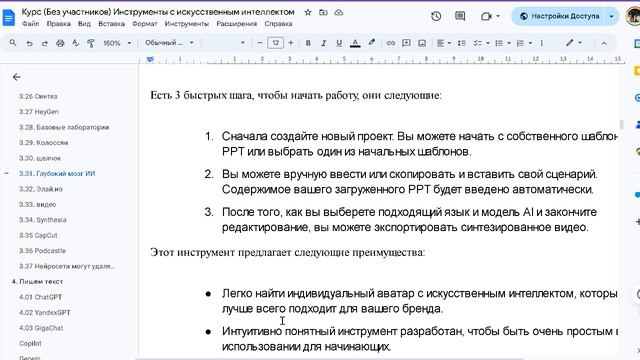This screenshot has height=360, width=640.
Task: Open the move to folder icon
Action: (x=323, y=13)
